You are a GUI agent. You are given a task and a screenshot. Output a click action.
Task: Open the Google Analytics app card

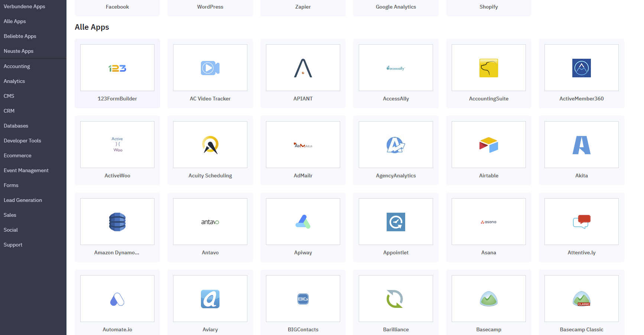(396, 7)
